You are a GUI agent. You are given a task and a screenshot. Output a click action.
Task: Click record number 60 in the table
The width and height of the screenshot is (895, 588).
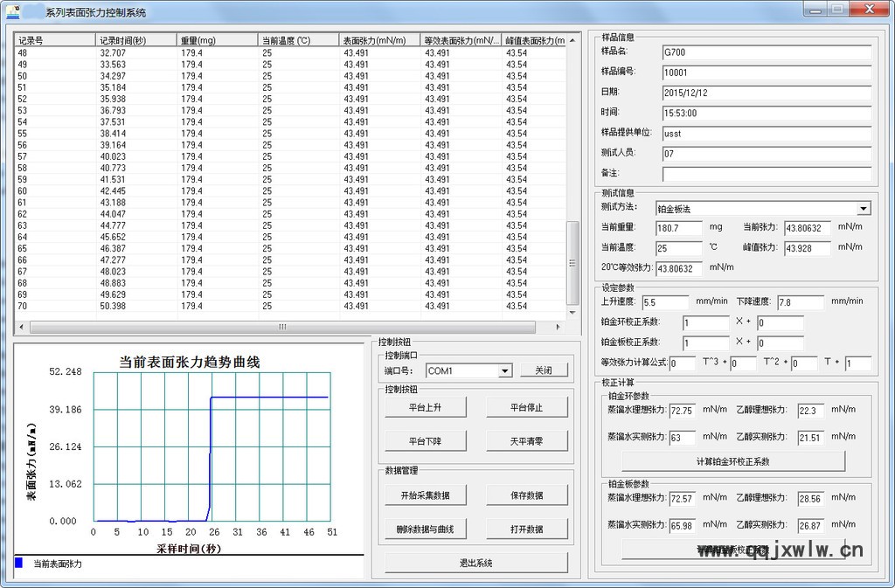point(22,191)
